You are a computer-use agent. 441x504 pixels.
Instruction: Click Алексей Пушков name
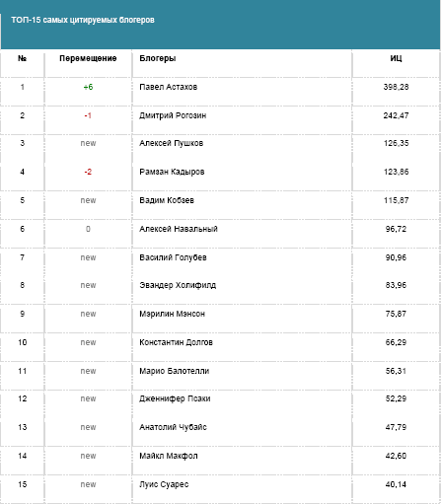171,143
